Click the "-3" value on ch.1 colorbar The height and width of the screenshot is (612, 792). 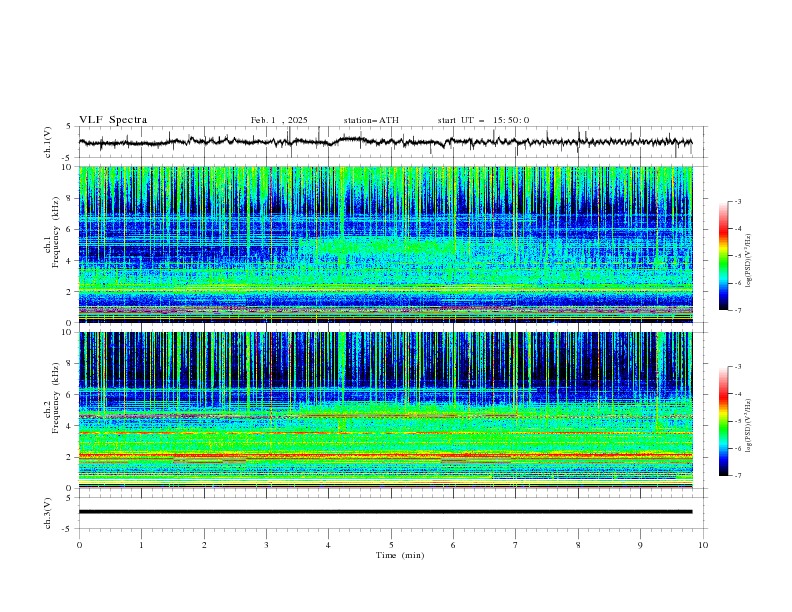738,201
